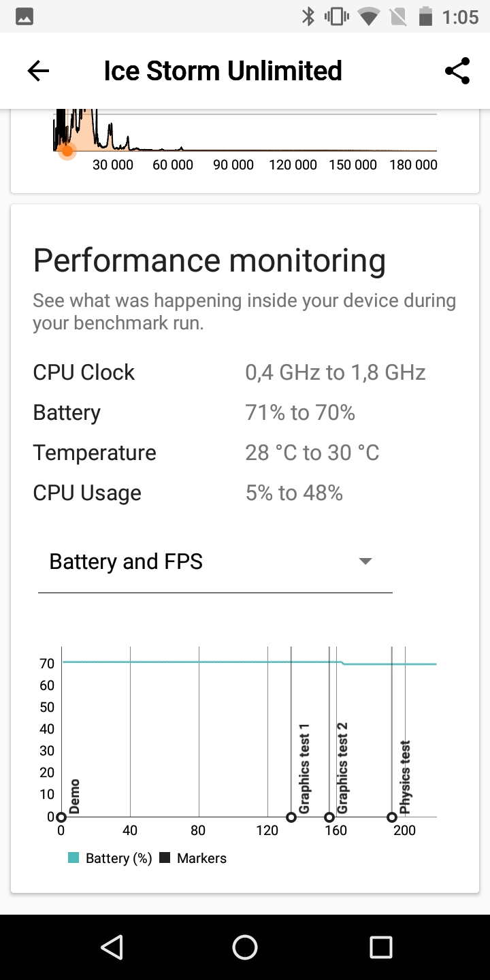490x980 pixels.
Task: Open recent apps with square button
Action: click(380, 947)
